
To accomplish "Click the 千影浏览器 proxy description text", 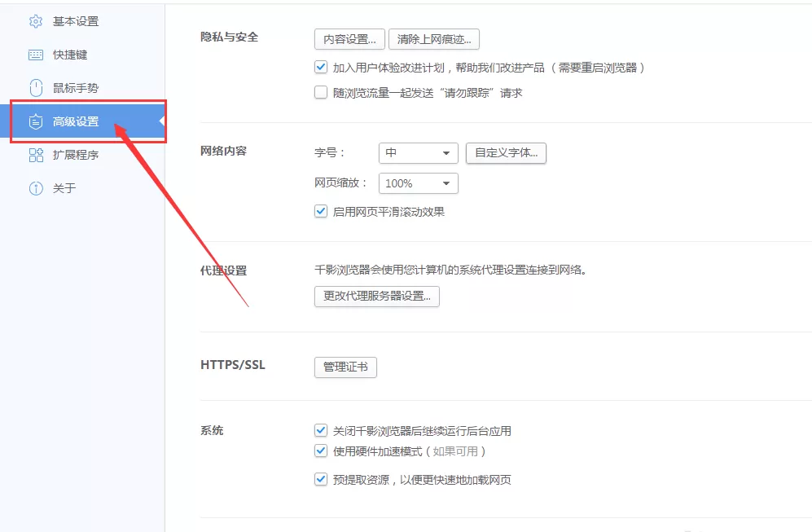I will tap(450, 270).
